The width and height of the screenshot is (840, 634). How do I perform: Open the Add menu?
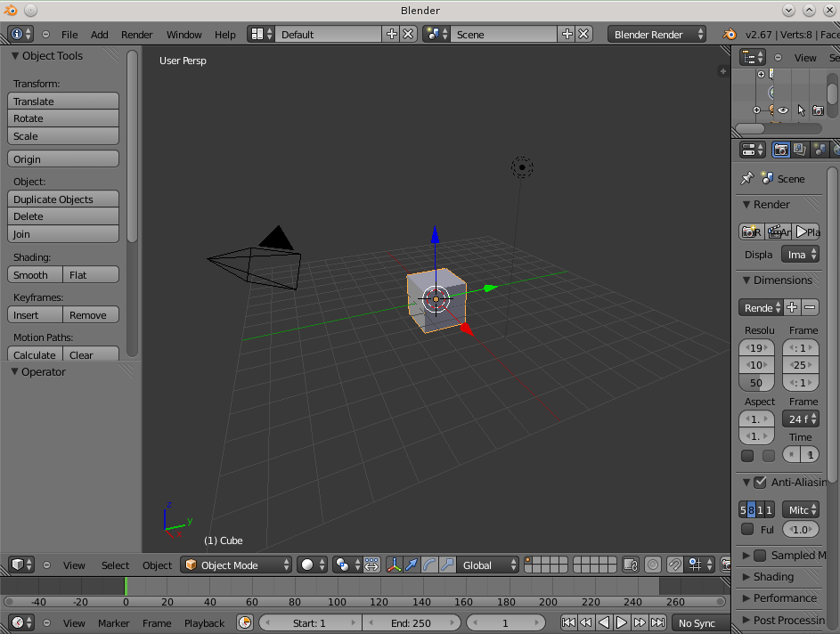pos(99,34)
